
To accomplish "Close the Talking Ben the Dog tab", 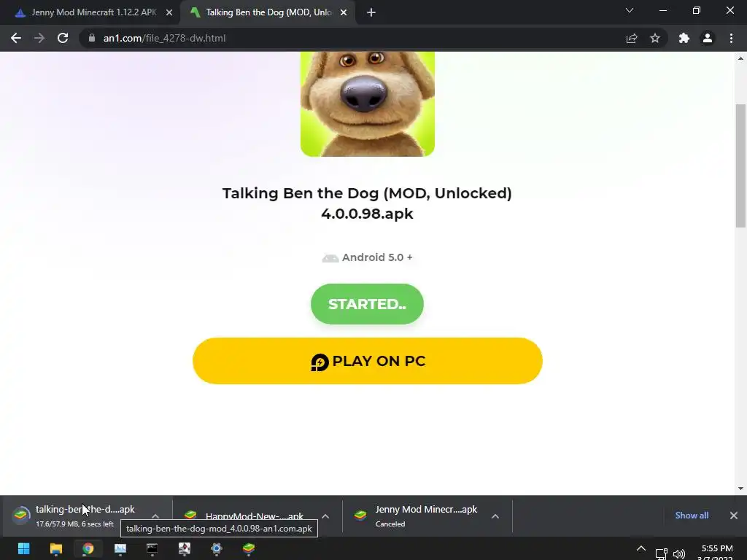I will click(x=344, y=13).
